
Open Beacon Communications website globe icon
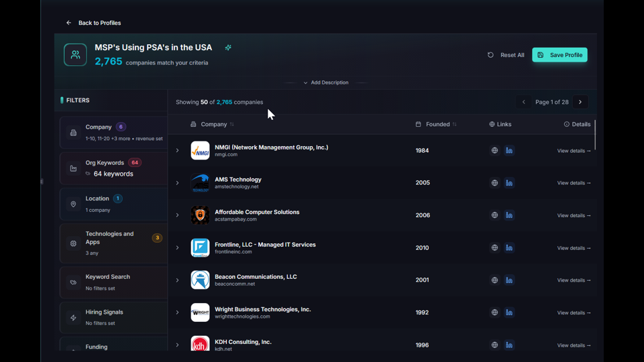(494, 280)
